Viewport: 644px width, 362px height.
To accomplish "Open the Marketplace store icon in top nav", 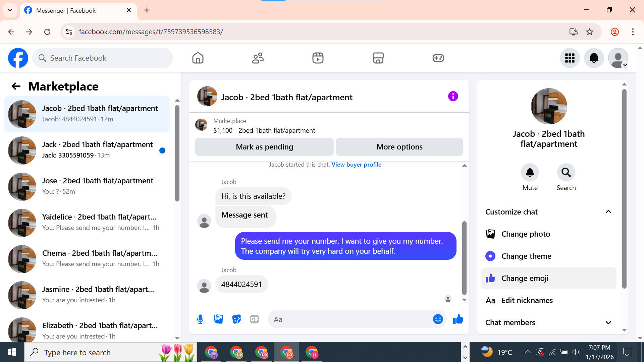I will [378, 58].
